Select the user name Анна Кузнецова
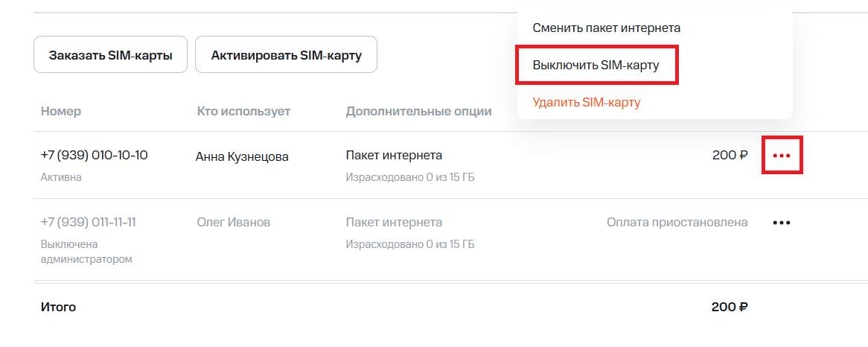This screenshot has width=868, height=347. [x=242, y=156]
